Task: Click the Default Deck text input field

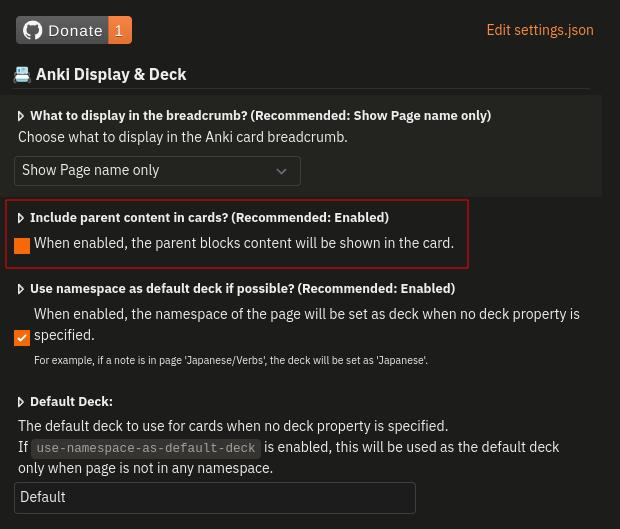Action: tap(215, 498)
